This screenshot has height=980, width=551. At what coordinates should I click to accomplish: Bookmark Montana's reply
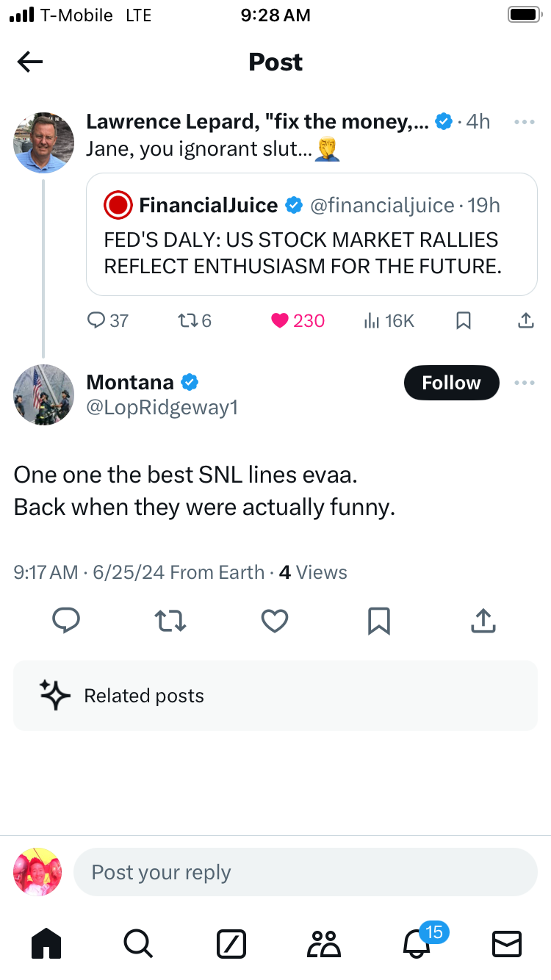(x=378, y=621)
